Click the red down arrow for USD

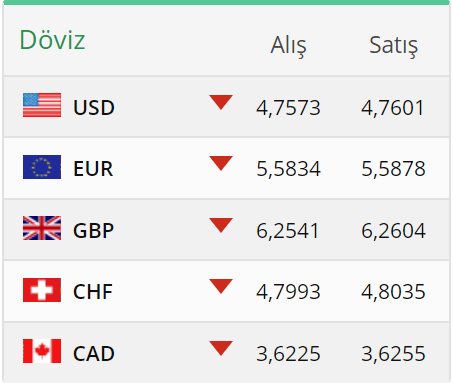pyautogui.click(x=221, y=102)
